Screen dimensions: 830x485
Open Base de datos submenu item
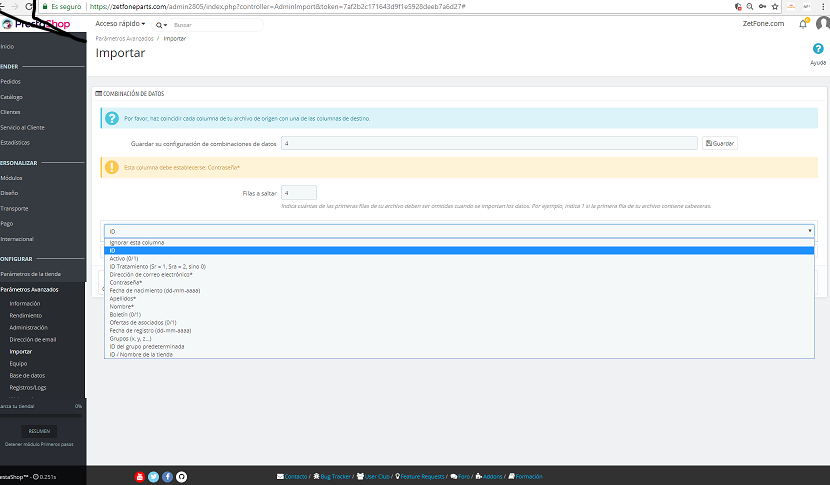tap(27, 375)
